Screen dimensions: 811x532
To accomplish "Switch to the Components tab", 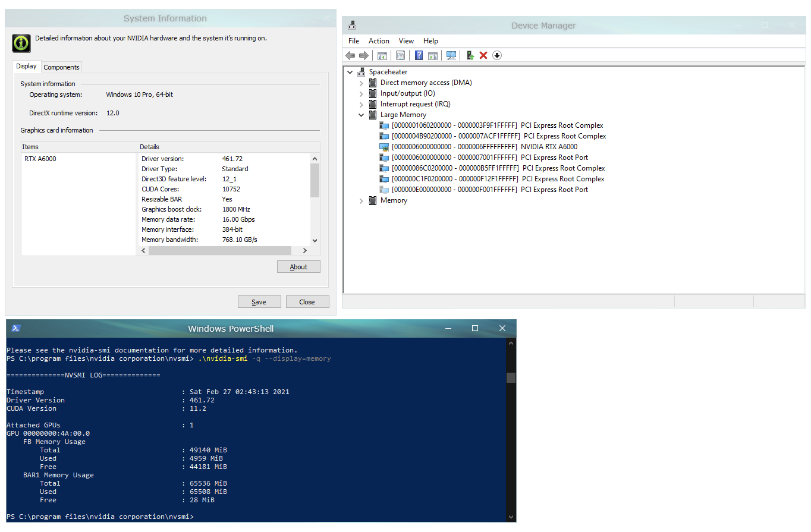I will pos(61,67).
